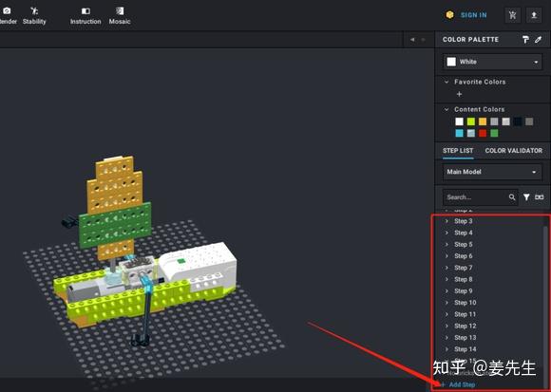Click the upload icon button

tap(534, 15)
